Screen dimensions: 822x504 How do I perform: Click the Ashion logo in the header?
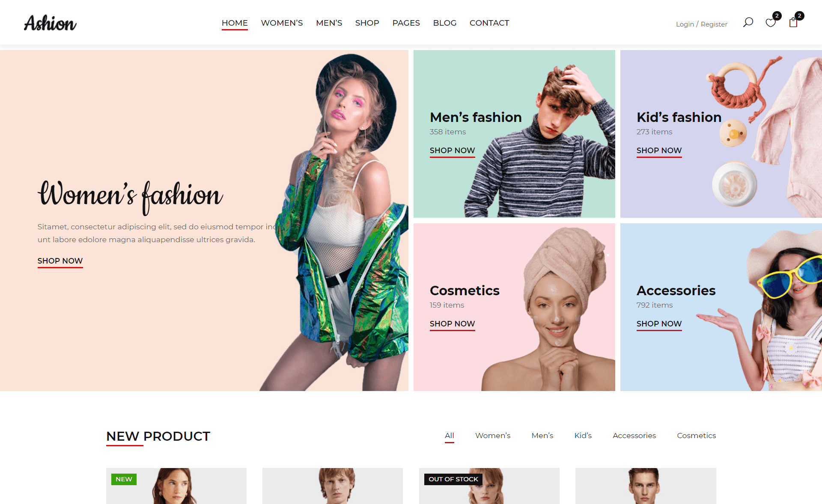pyautogui.click(x=51, y=23)
